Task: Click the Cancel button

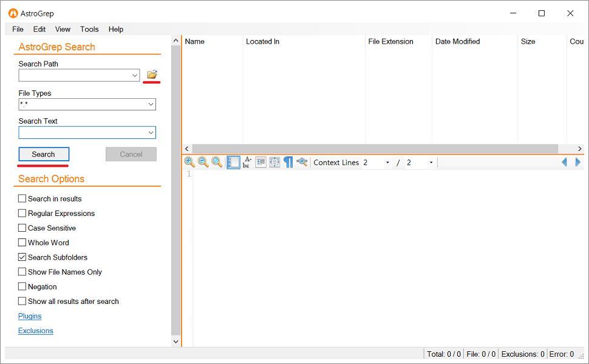Action: pyautogui.click(x=131, y=154)
